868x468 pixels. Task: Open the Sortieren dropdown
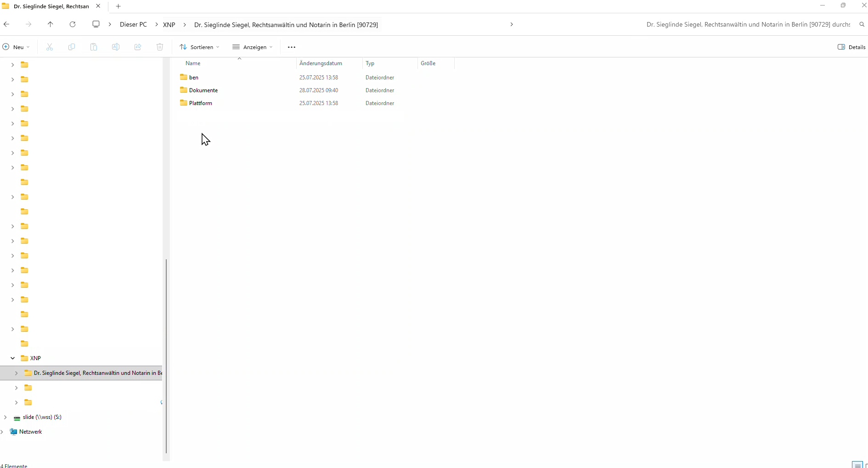(200, 47)
